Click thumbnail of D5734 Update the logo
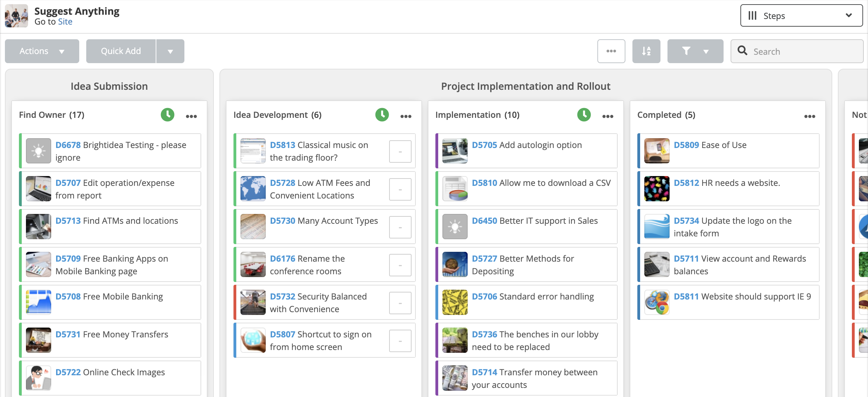The image size is (868, 397). [657, 227]
